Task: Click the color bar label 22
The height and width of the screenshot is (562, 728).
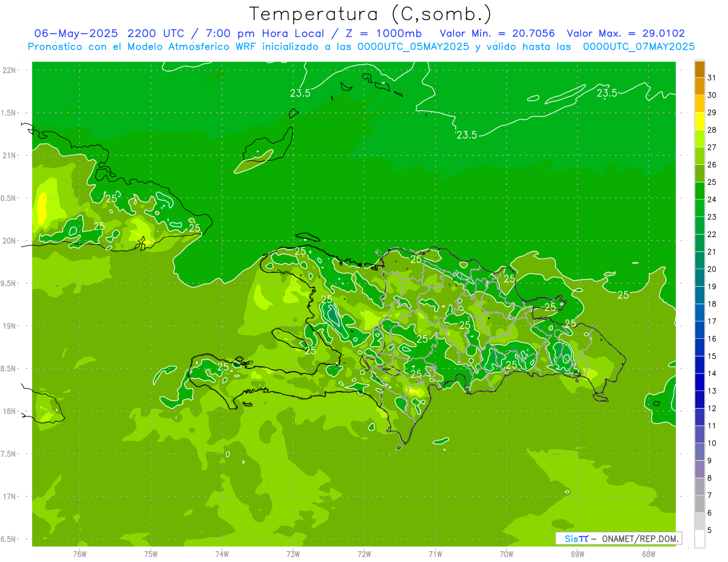Action: (712, 234)
